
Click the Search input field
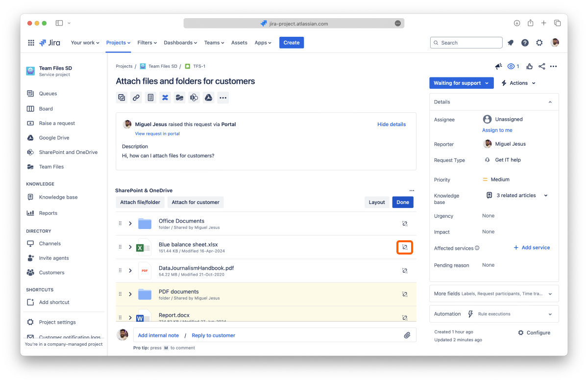tap(466, 43)
